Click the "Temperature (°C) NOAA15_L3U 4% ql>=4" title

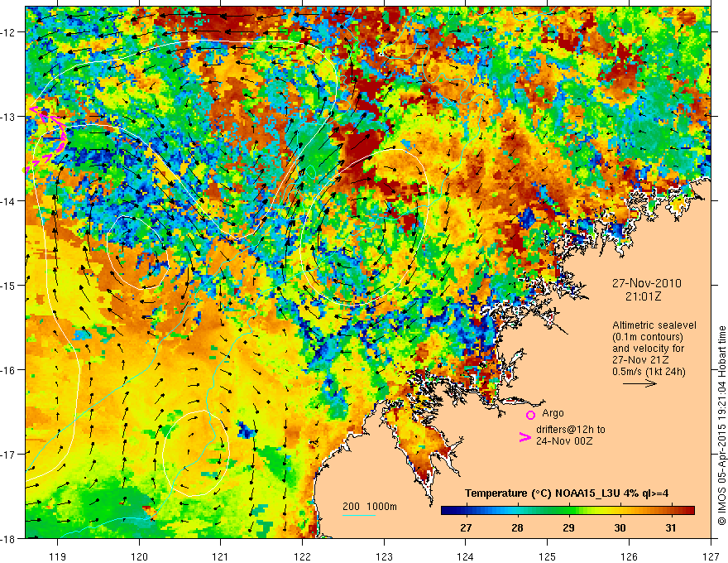click(567, 493)
